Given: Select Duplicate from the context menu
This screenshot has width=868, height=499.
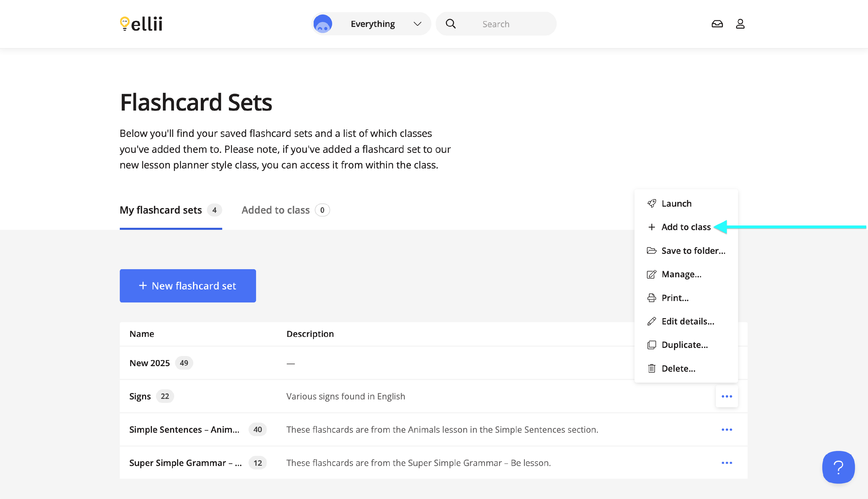Looking at the screenshot, I should 684,345.
